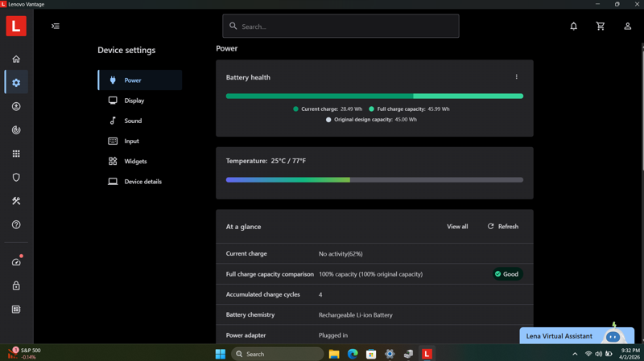This screenshot has width=644, height=361.
Task: Open the System update download icon
Action: pyautogui.click(x=16, y=106)
